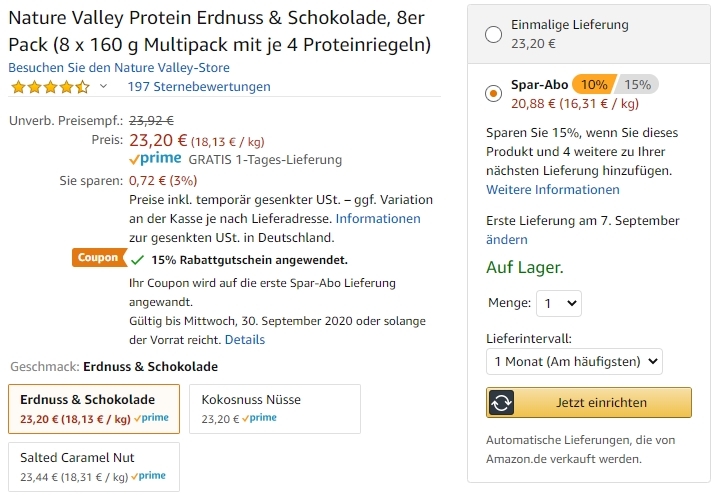Image resolution: width=717 pixels, height=495 pixels.
Task: Click the star rating icons
Action: pyautogui.click(x=49, y=87)
